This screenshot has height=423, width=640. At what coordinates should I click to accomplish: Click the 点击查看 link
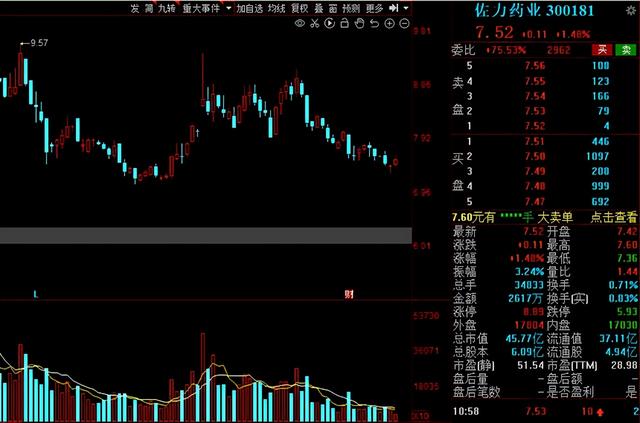click(x=614, y=217)
